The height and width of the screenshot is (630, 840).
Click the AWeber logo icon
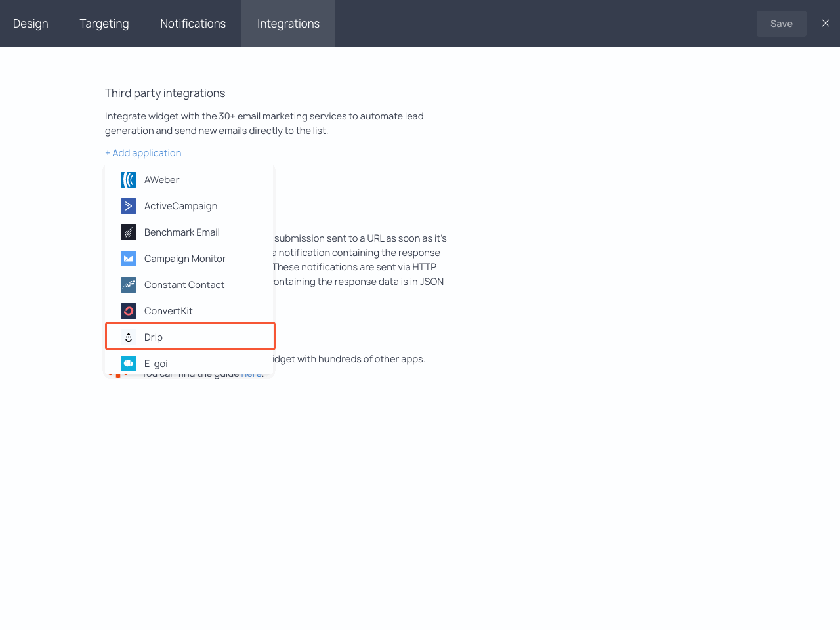click(129, 180)
